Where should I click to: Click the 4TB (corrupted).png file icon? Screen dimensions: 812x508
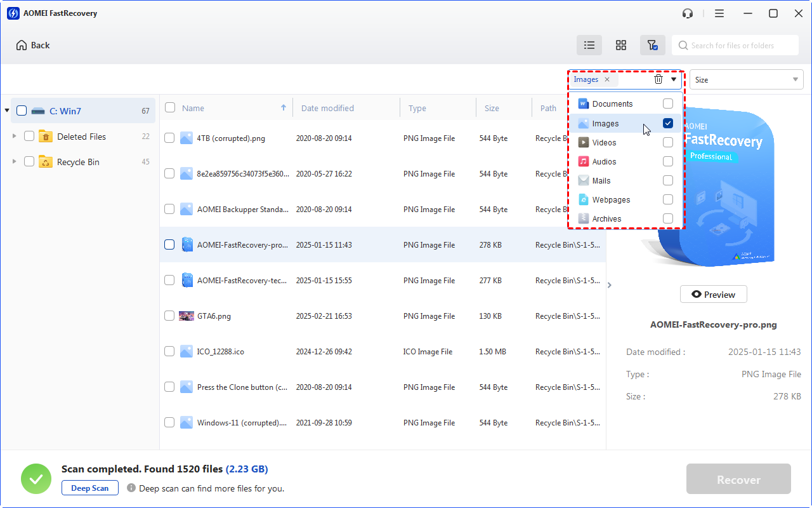(186, 138)
